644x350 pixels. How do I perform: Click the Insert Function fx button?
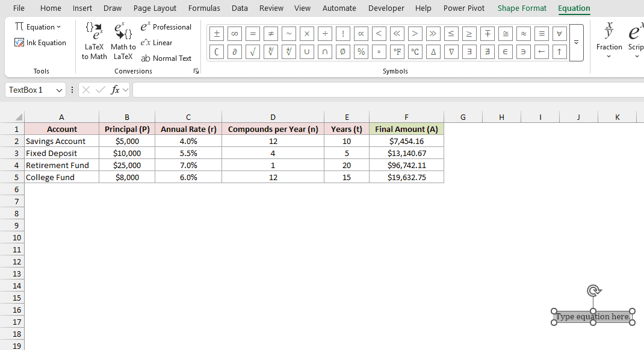(115, 90)
